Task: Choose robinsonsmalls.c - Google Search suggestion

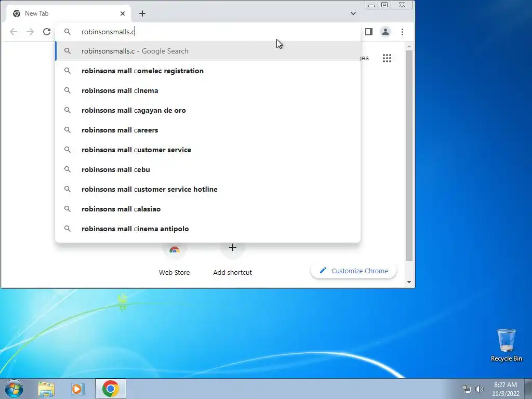Action: [208, 51]
